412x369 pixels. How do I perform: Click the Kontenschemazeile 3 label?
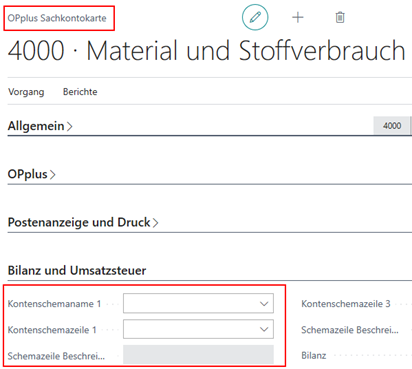[346, 304]
